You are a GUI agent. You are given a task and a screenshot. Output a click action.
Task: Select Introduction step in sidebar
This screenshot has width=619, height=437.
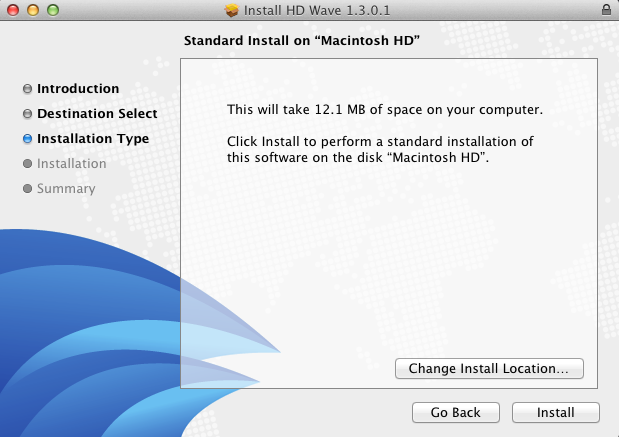pyautogui.click(x=78, y=89)
